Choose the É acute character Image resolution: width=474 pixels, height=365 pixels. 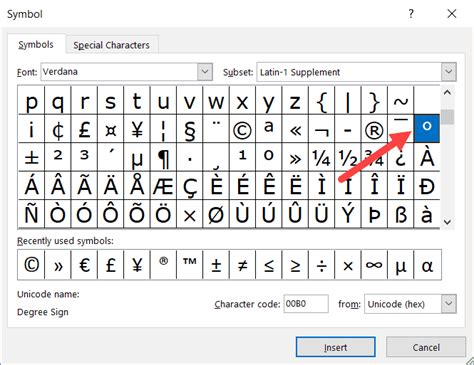coord(242,186)
